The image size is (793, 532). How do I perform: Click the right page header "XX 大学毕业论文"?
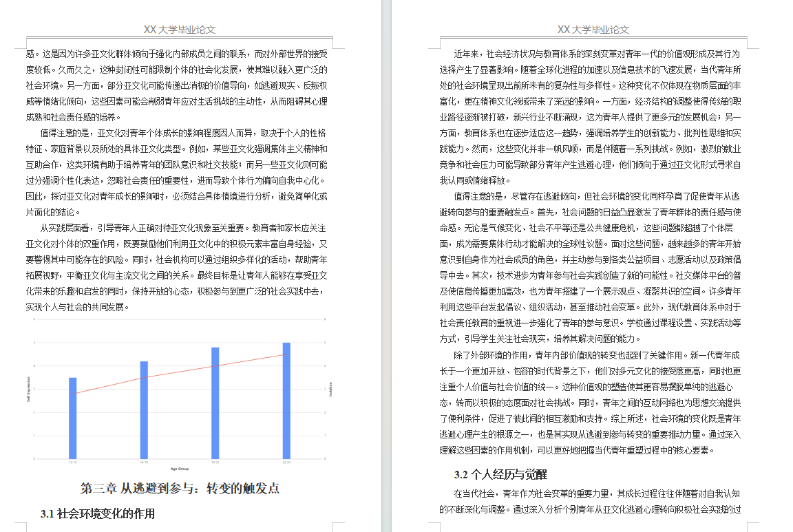[x=593, y=30]
